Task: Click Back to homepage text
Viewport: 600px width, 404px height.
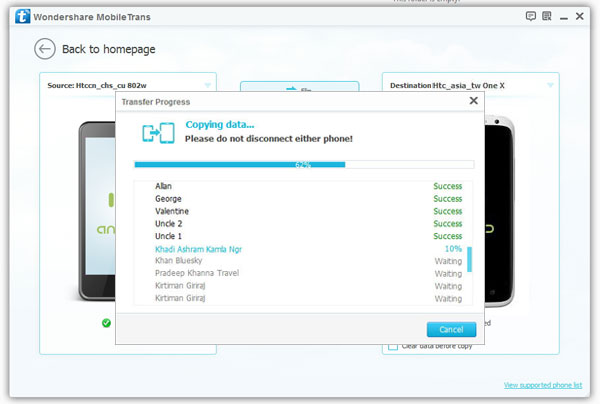Action: pos(109,49)
